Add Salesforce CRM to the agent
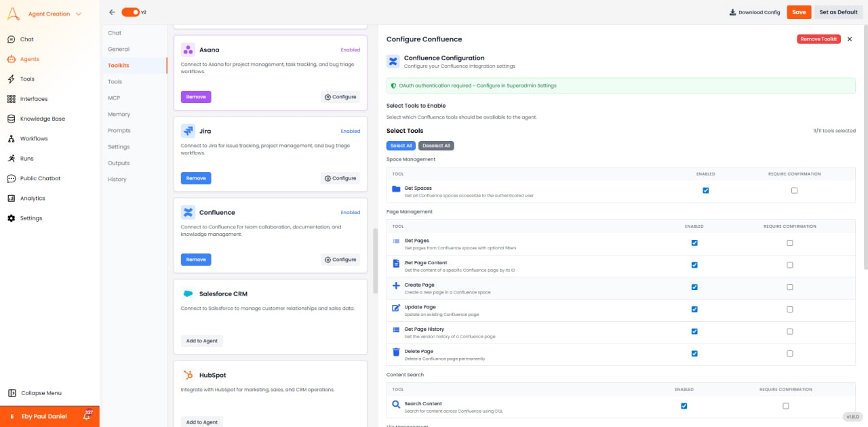Viewport: 868px width, 427px height. (201, 341)
